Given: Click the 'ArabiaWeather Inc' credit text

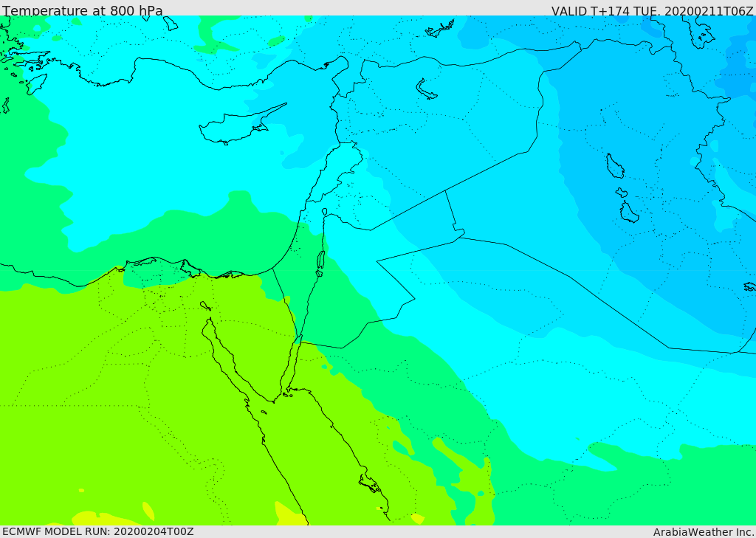Looking at the screenshot, I should (703, 532).
